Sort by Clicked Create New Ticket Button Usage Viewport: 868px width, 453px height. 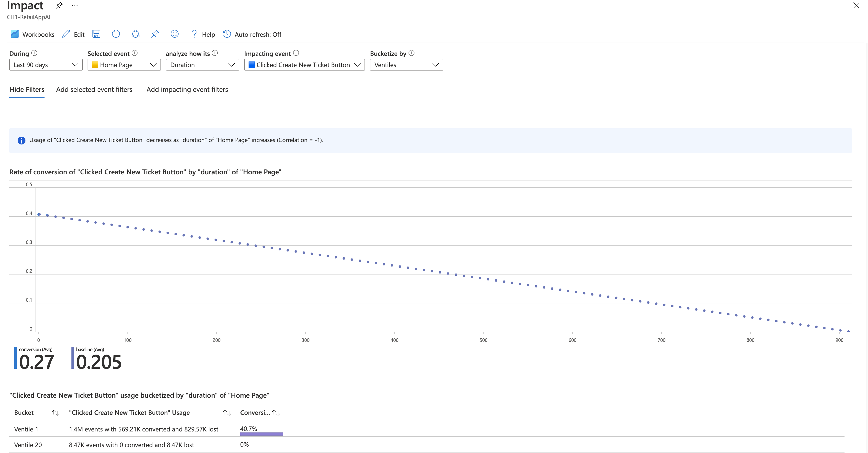click(227, 413)
